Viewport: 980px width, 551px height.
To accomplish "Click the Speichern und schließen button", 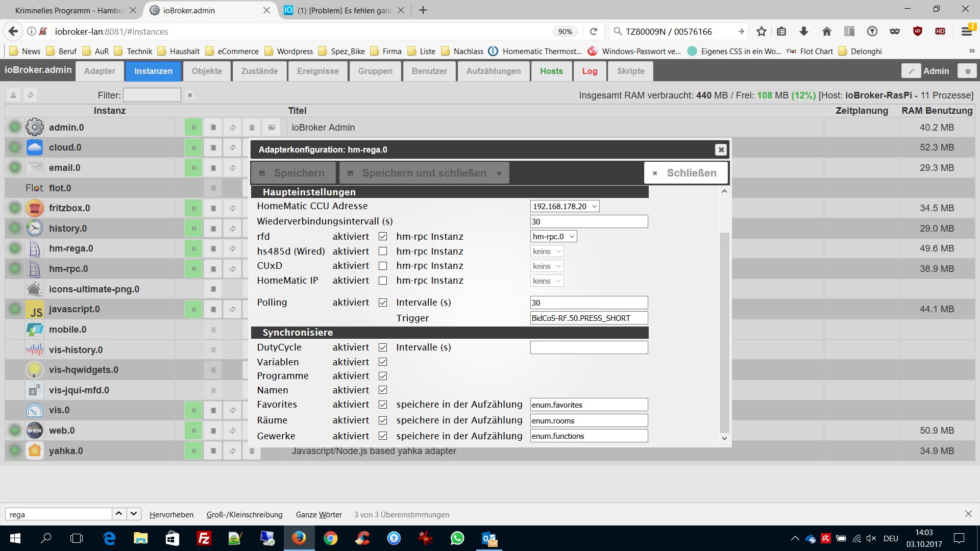I will (424, 173).
